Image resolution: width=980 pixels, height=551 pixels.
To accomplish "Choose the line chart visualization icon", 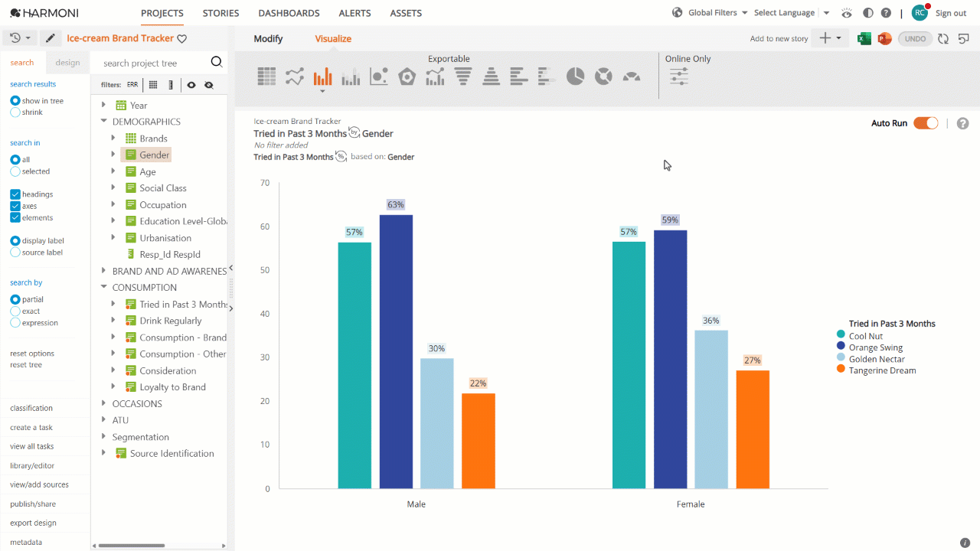I will 295,77.
